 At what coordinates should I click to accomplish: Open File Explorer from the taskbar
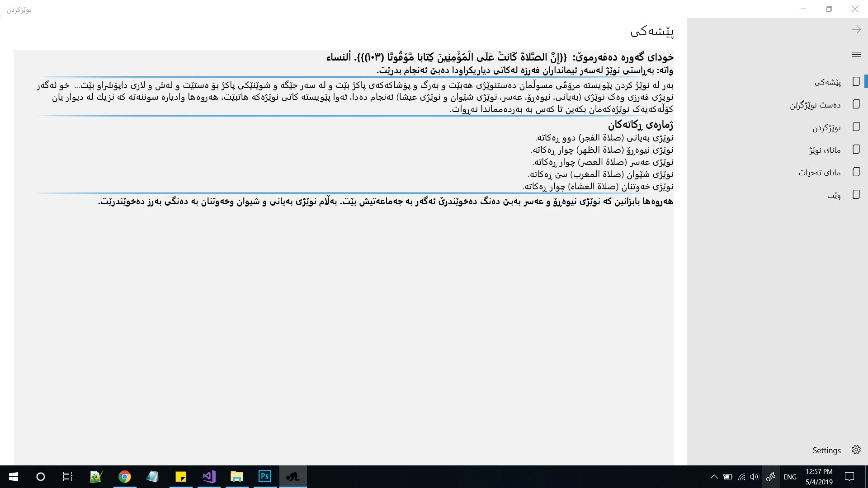[237, 477]
